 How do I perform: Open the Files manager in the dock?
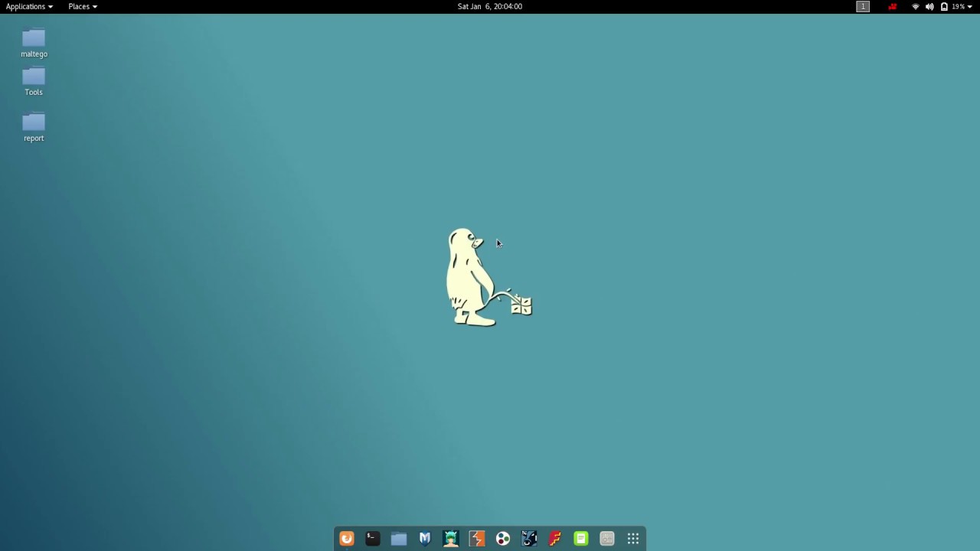(x=399, y=539)
